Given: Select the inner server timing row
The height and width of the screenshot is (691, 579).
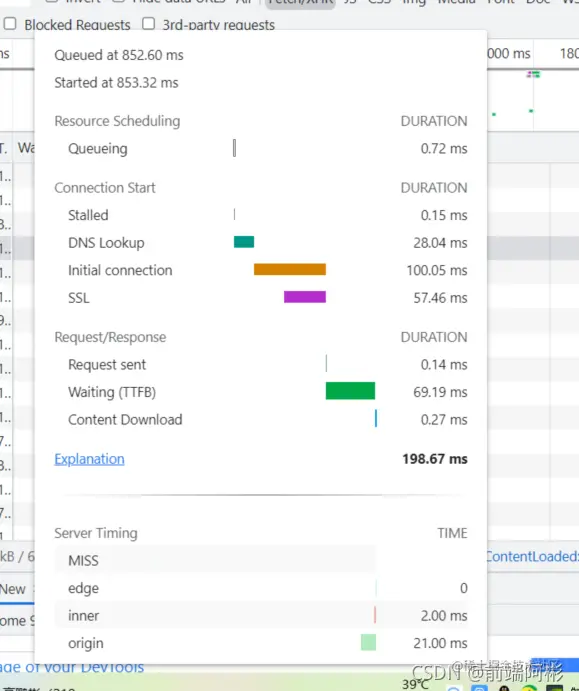Looking at the screenshot, I should tap(261, 615).
